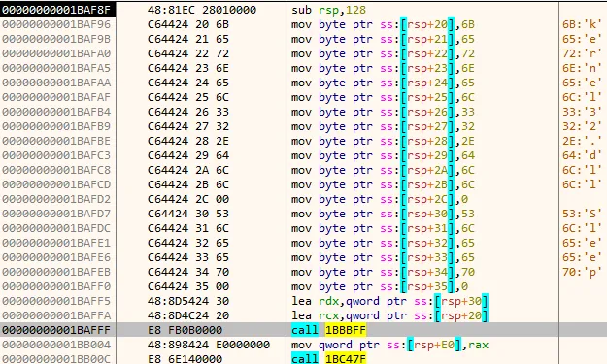
Task: Select address 00000000001BAFCD
Action: point(56,184)
